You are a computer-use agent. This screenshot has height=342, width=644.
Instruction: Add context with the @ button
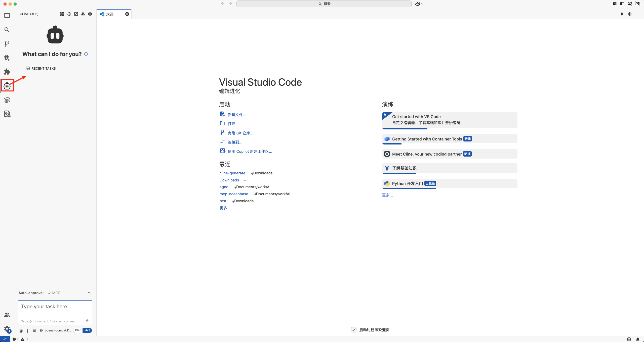tap(21, 331)
